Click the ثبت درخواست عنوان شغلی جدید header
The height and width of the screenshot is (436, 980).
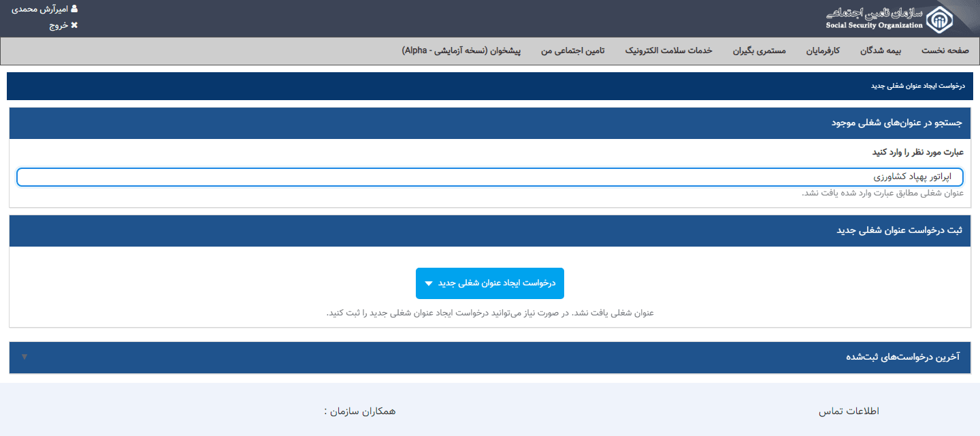coord(900,230)
